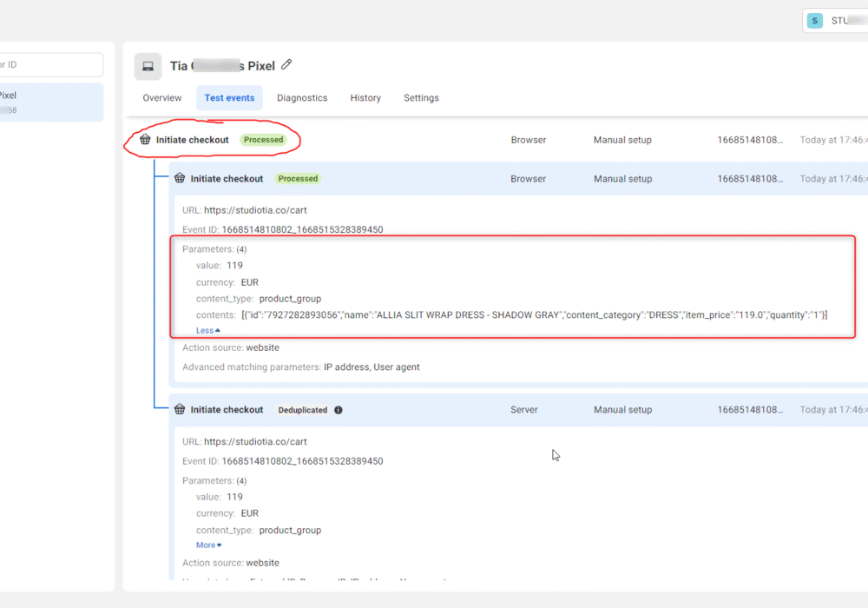Click the Deduplicated status badge
The image size is (868, 608).
[303, 410]
